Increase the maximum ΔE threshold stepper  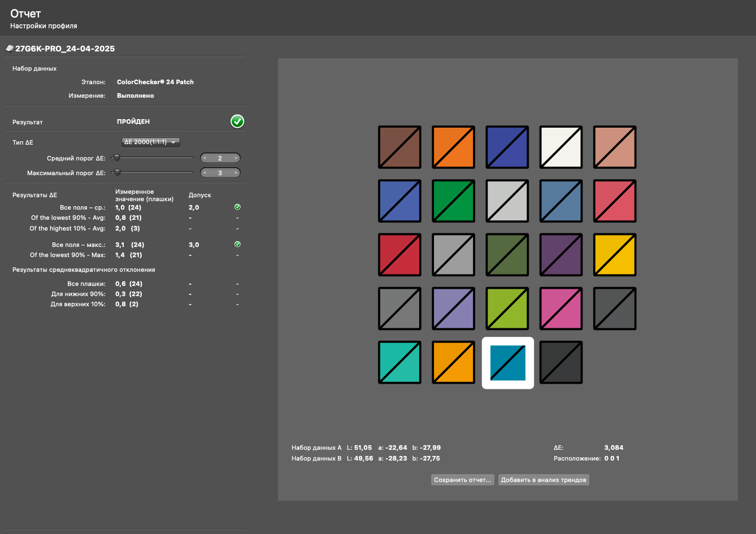click(236, 173)
